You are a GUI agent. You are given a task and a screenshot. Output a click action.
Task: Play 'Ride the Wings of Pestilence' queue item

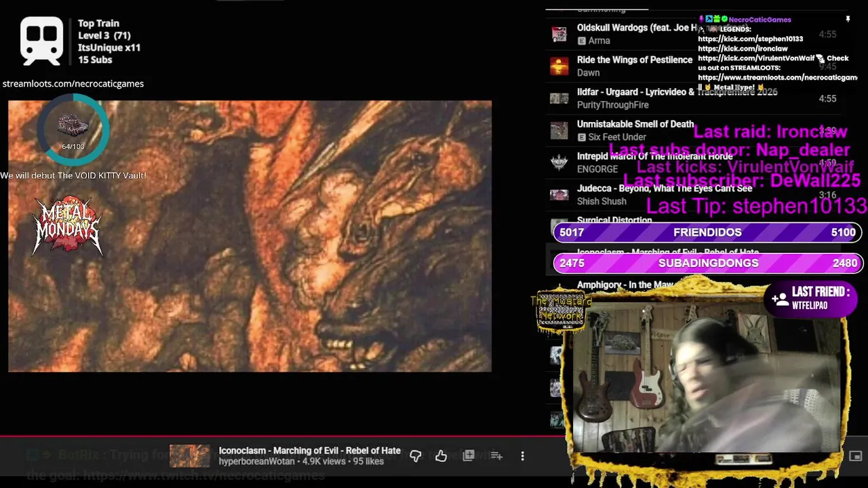click(x=692, y=66)
